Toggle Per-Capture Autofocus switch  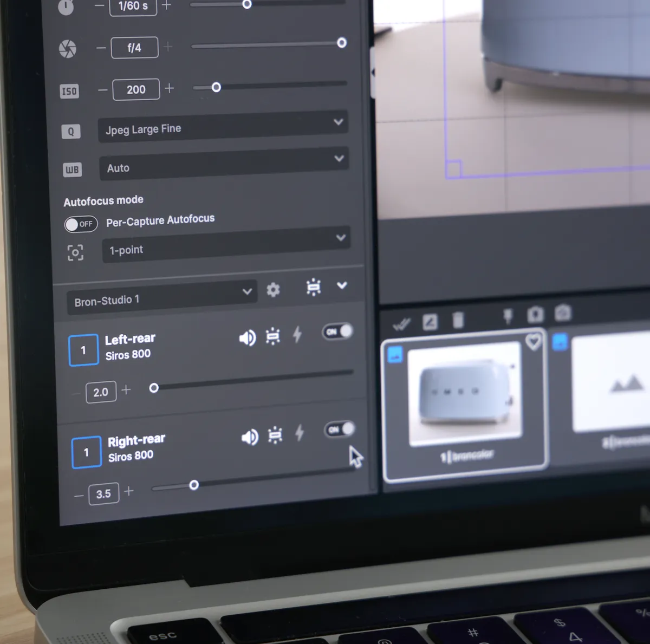coord(81,224)
